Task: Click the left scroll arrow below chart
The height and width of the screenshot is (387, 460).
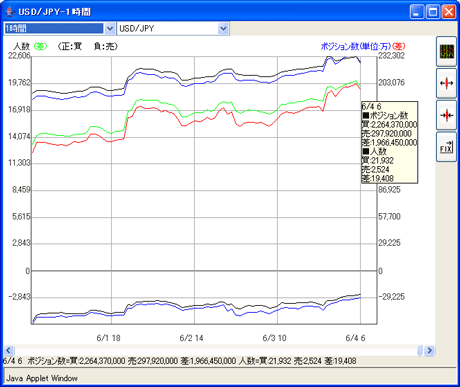Action: 9,350
